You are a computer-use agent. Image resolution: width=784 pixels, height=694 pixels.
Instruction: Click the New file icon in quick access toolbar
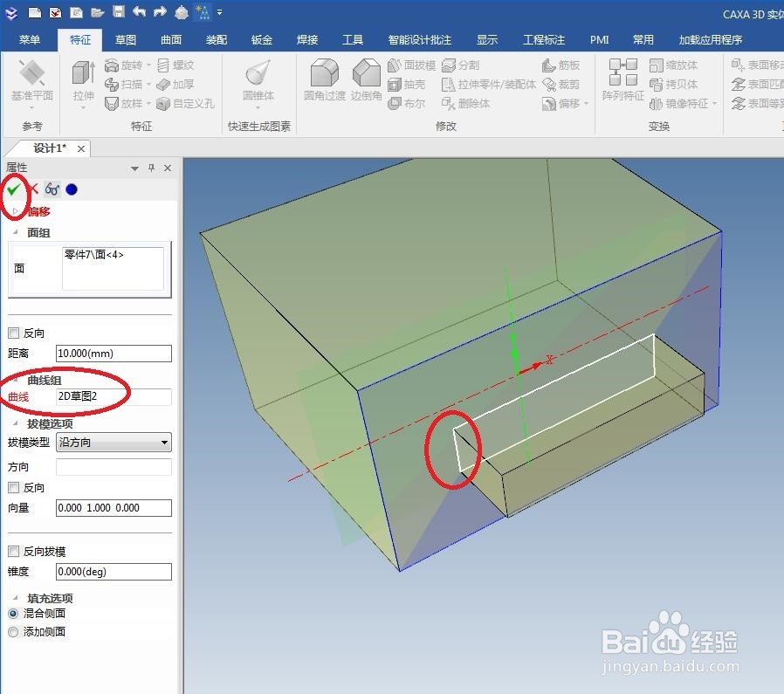35,12
